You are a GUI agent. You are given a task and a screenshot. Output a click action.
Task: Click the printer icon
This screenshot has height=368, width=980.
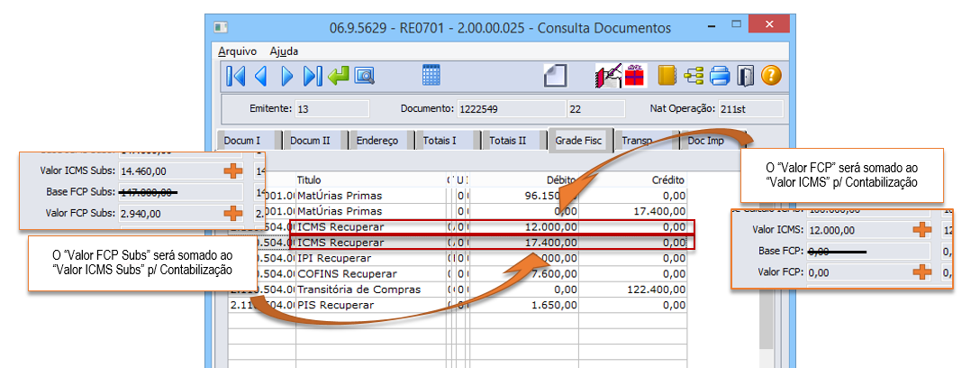[720, 76]
